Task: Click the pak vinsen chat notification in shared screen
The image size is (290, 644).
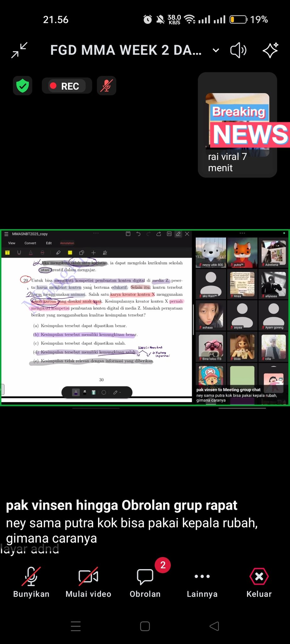Action: pyautogui.click(x=237, y=395)
